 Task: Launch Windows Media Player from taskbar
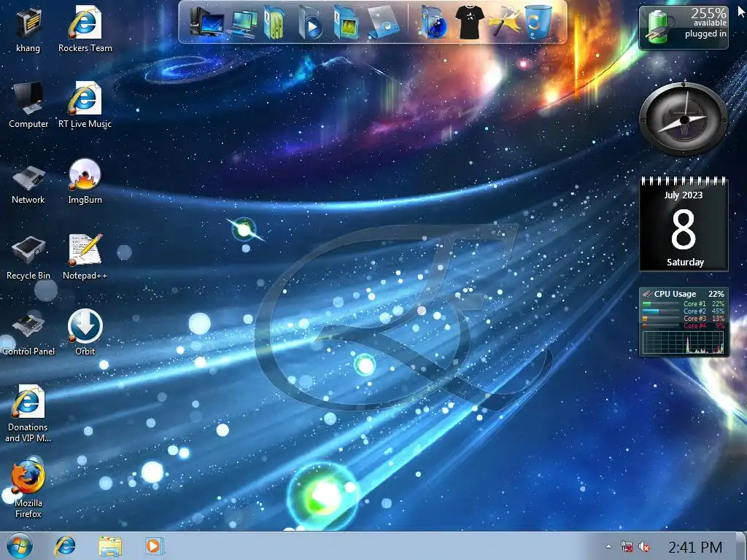[x=155, y=545]
